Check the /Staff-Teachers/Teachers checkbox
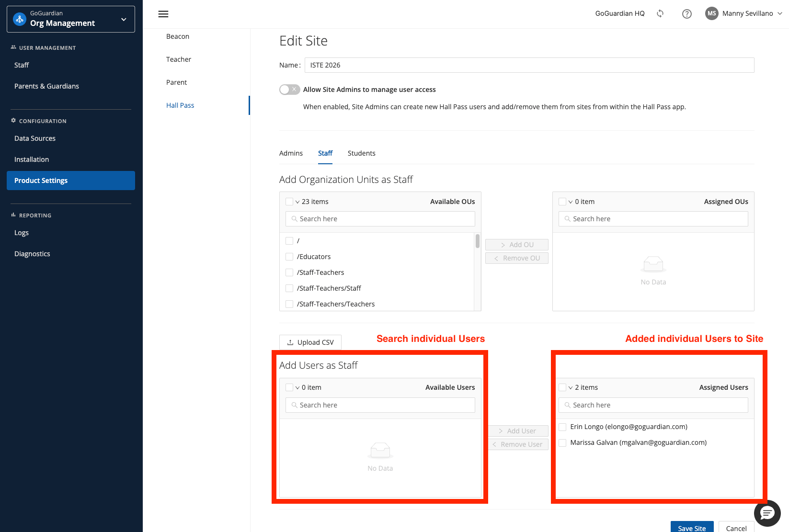This screenshot has width=789, height=532. (x=289, y=304)
